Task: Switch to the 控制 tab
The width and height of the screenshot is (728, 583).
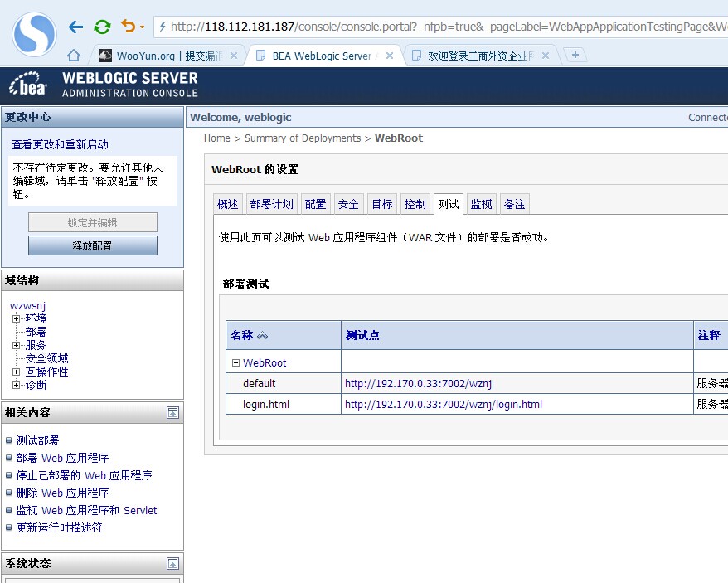Action: click(415, 204)
